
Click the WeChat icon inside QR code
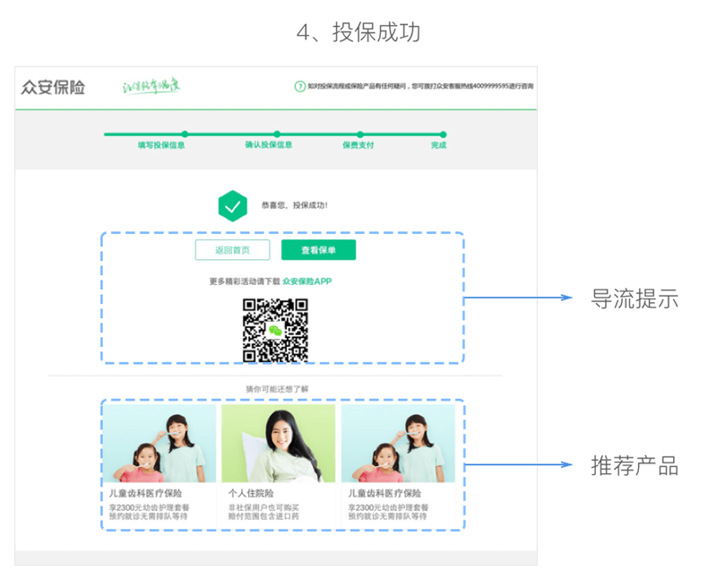[x=276, y=330]
